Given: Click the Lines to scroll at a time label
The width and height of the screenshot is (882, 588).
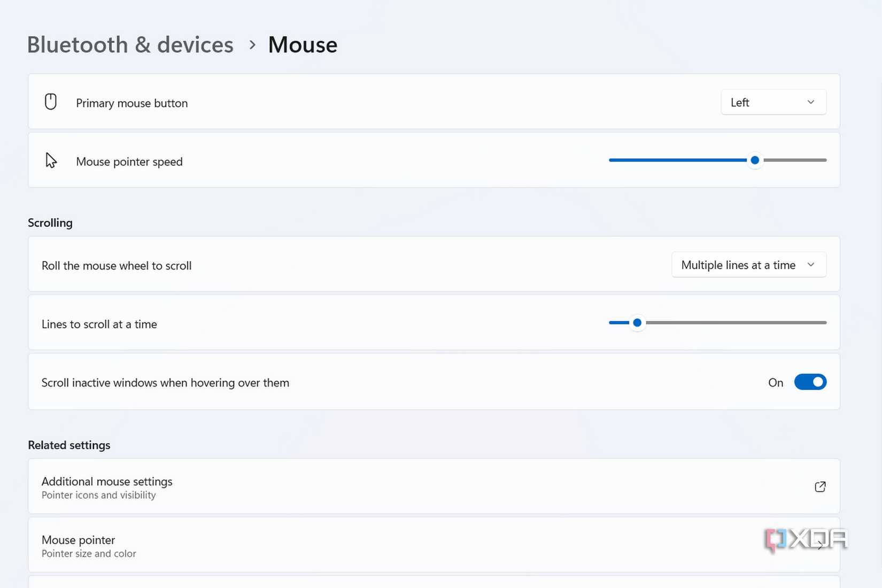Looking at the screenshot, I should pos(99,324).
